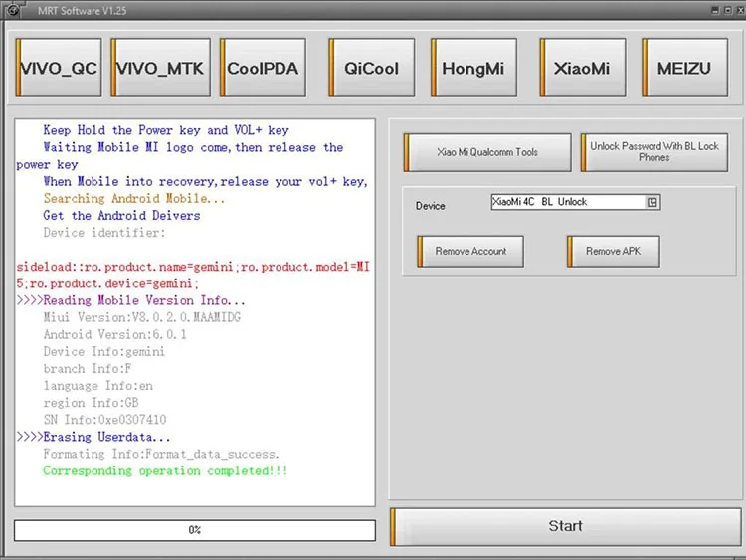
Task: Expand the Device dropdown arrow
Action: (x=652, y=202)
